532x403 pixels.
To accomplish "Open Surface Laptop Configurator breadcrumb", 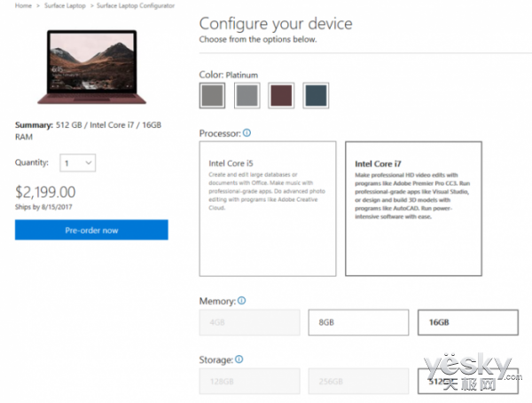I will (136, 6).
